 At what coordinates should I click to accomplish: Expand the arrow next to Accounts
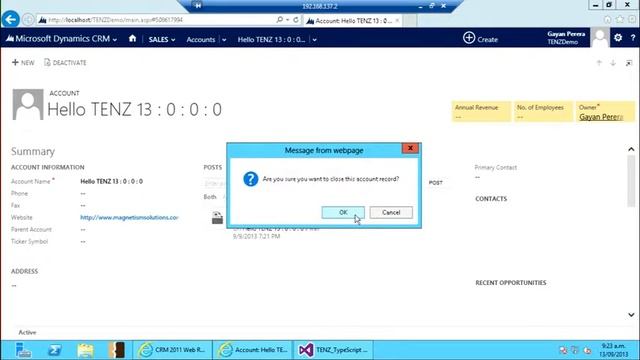[224, 40]
